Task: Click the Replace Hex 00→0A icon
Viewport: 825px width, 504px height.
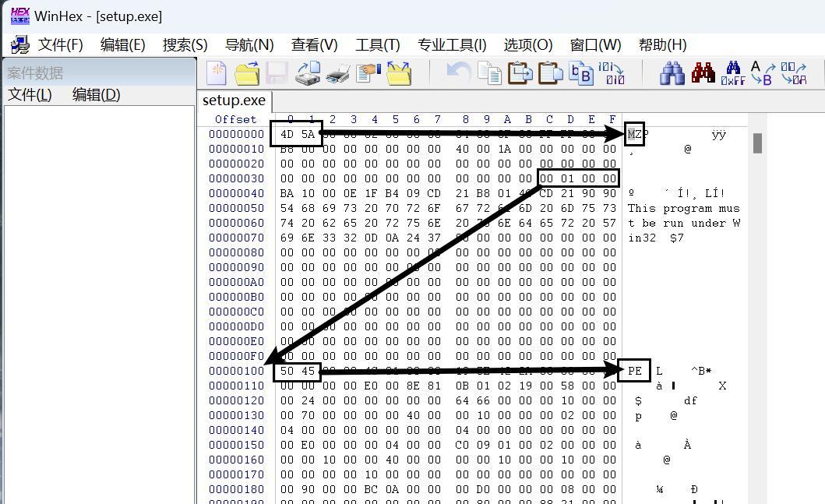Action: [793, 73]
